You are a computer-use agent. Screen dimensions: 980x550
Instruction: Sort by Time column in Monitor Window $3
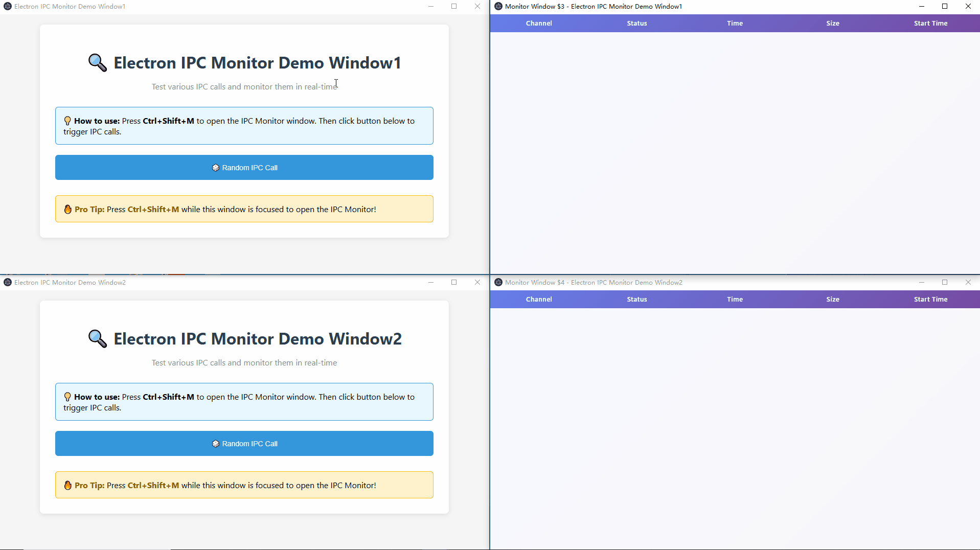click(x=735, y=24)
